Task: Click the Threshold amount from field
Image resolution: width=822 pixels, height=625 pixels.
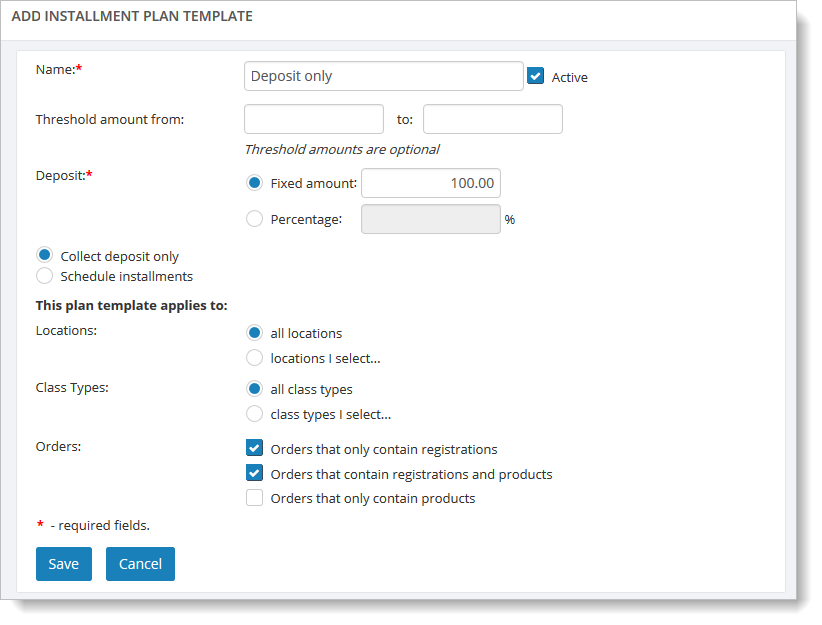Action: tap(314, 119)
